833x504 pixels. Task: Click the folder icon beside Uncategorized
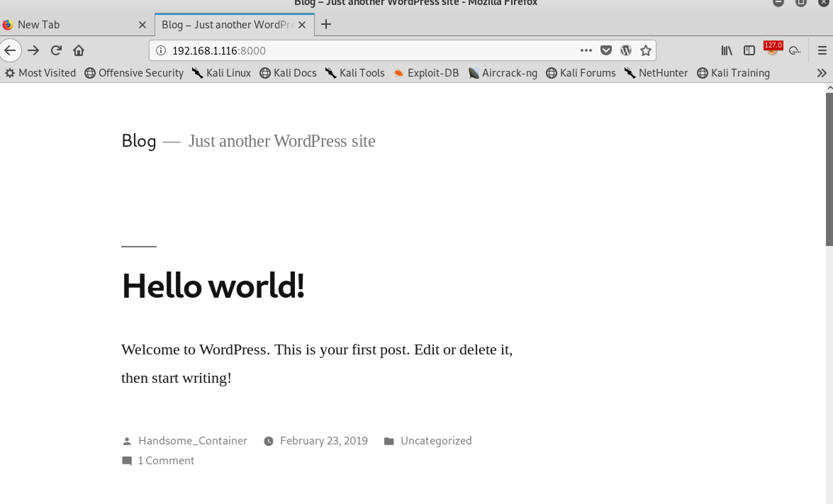(x=389, y=441)
